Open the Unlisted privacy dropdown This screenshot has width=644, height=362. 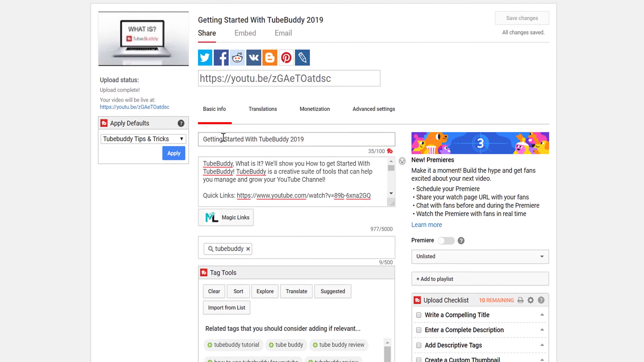point(480,256)
